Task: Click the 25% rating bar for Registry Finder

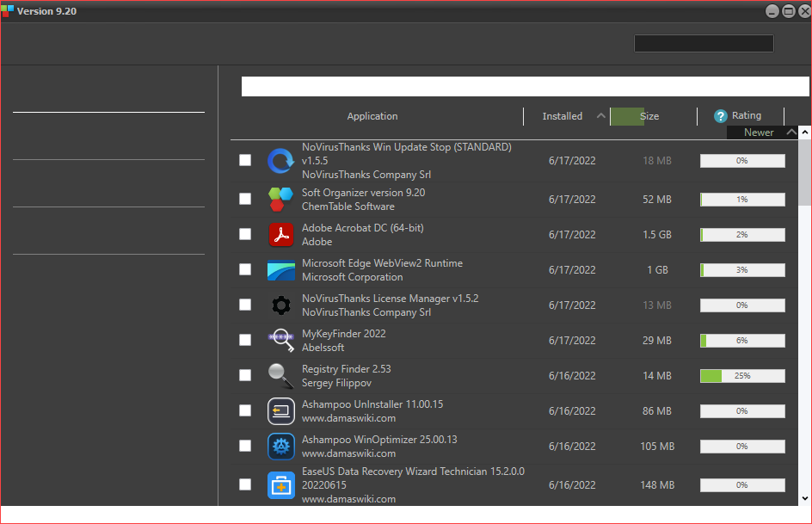Action: click(742, 376)
